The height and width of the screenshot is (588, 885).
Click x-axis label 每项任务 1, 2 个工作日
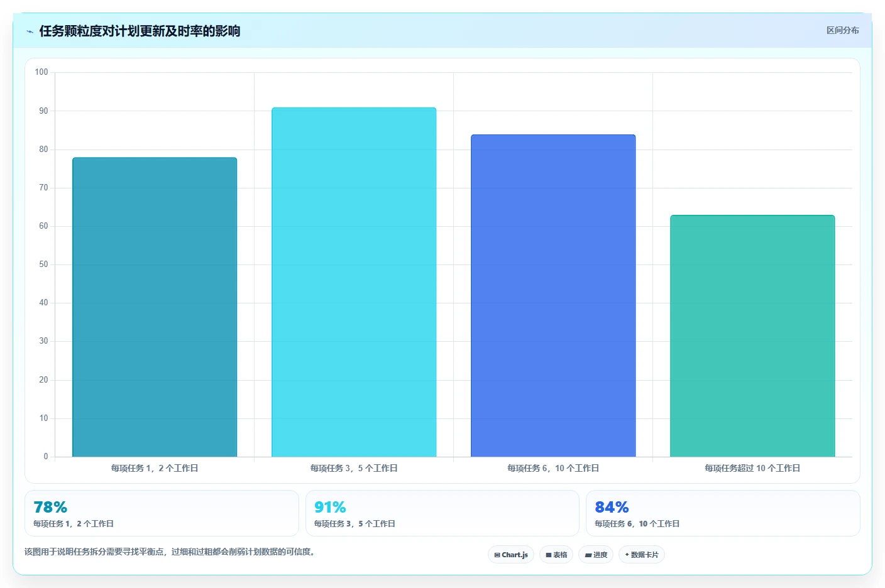pyautogui.click(x=155, y=468)
